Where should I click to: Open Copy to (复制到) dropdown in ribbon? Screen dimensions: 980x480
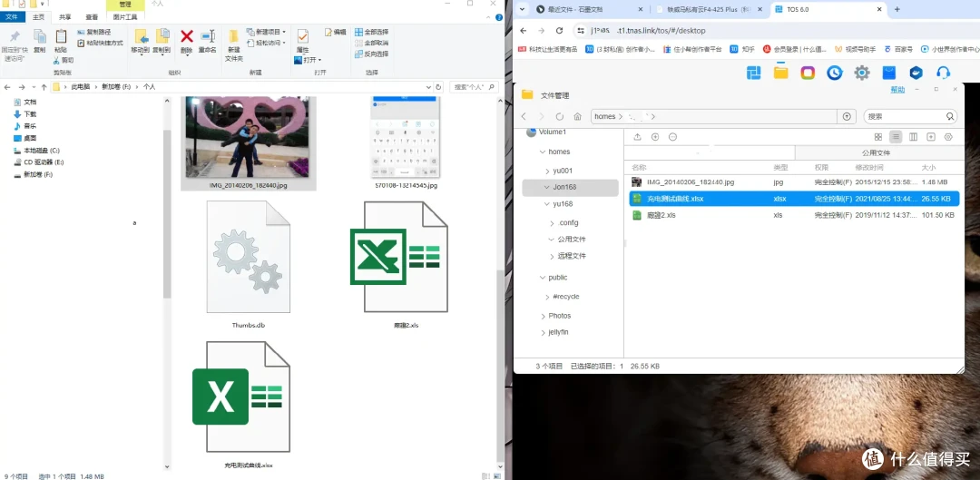(x=162, y=41)
